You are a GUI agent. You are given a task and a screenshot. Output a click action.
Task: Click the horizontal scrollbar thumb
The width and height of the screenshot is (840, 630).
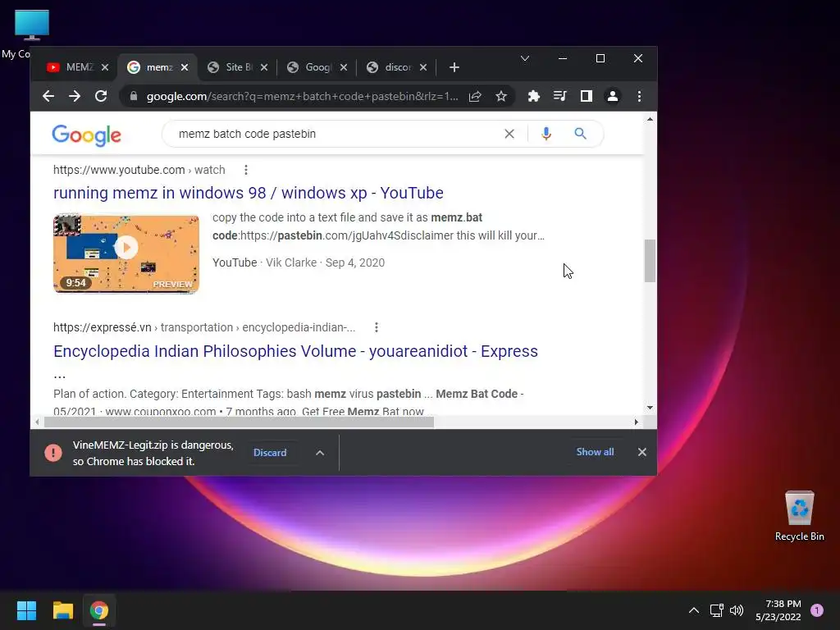tap(239, 422)
